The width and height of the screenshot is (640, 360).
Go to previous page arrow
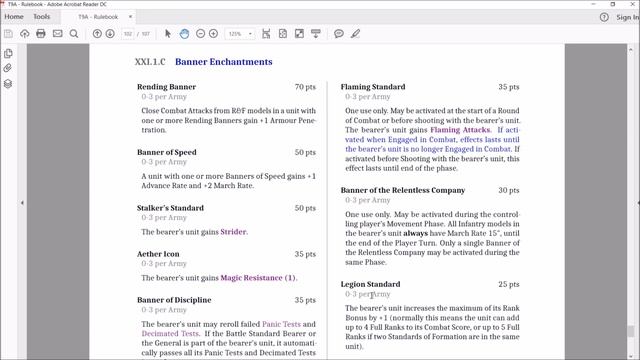coord(97,34)
